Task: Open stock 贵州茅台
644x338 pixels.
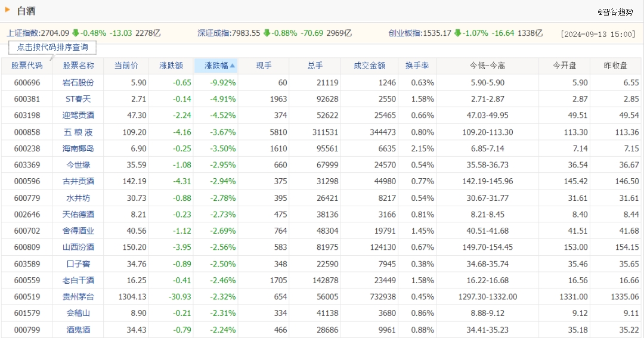Action: 78,296
